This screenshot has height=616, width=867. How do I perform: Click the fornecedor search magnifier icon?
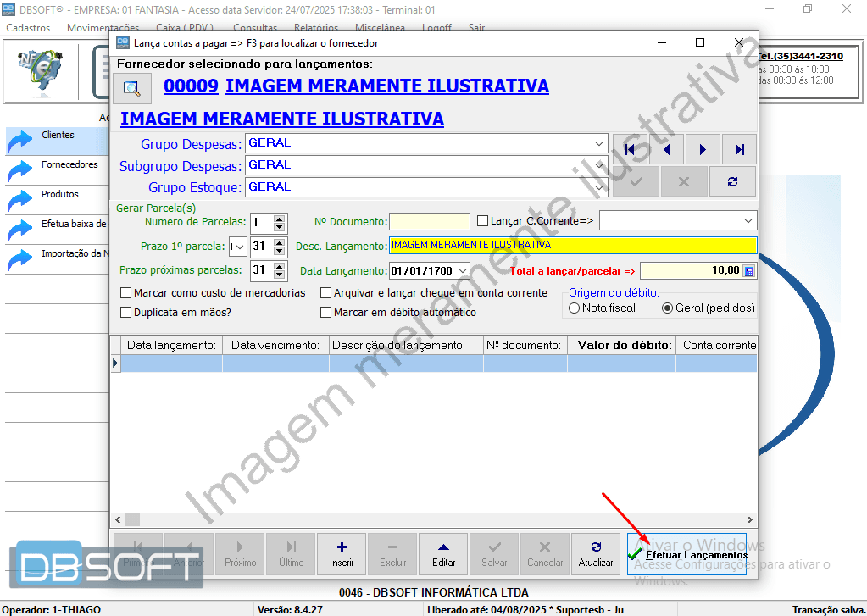(132, 88)
